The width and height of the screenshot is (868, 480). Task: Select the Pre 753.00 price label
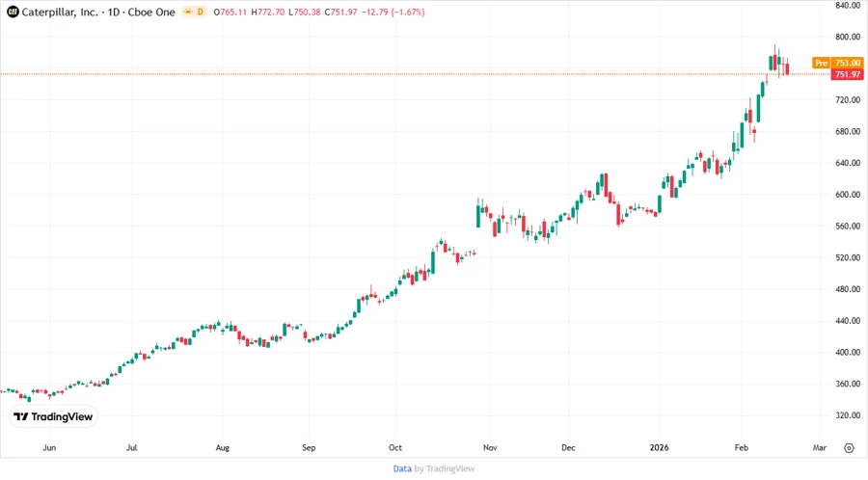click(838, 63)
